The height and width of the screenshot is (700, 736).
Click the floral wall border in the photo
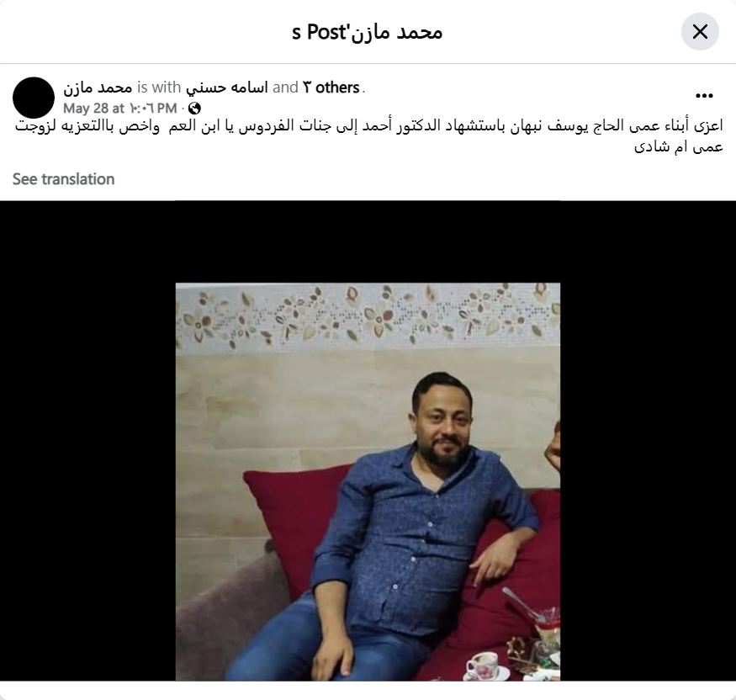(x=368, y=316)
